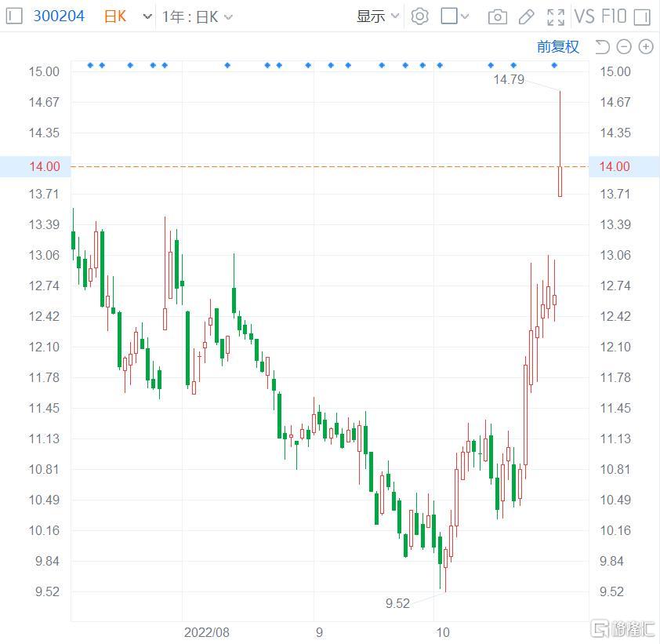Expand the layout options chevron
The width and height of the screenshot is (660, 644).
(x=465, y=16)
